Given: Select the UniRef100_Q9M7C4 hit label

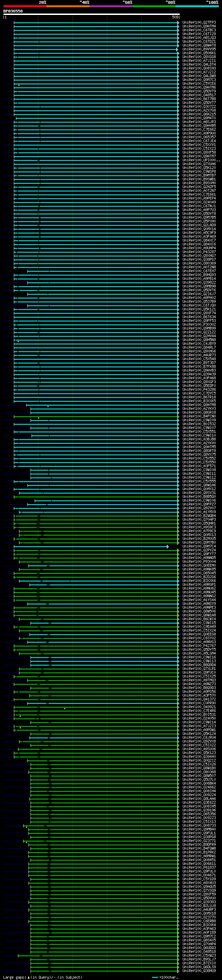Looking at the screenshot, I should [x=199, y=546].
